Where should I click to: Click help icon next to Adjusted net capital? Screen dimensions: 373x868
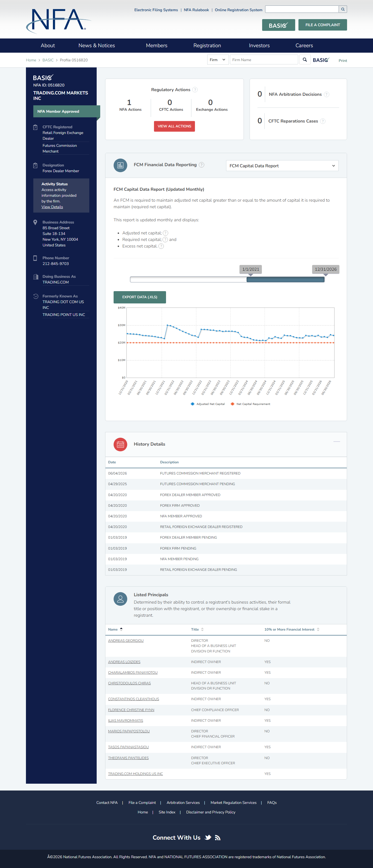165,233
